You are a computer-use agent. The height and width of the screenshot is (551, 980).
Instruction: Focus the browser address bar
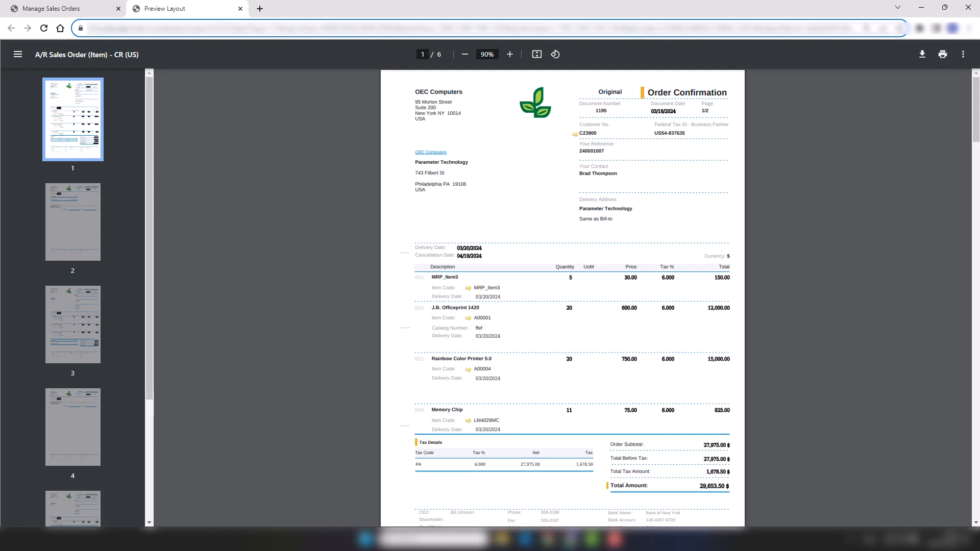(490, 28)
